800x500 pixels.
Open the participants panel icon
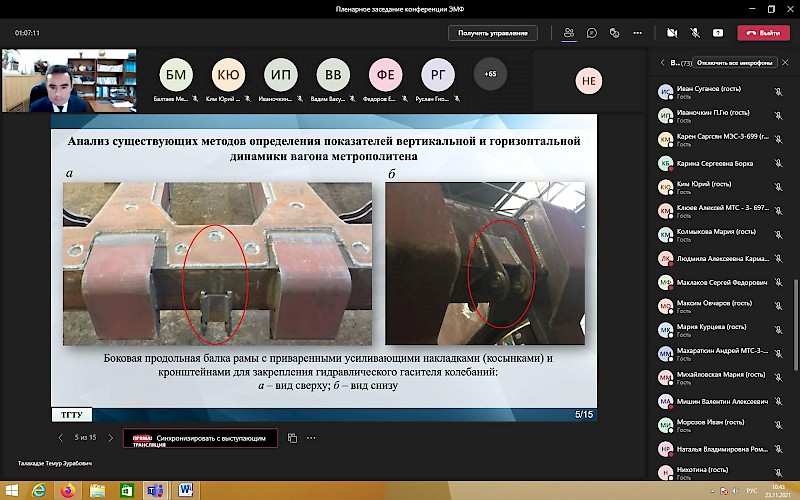[x=569, y=33]
